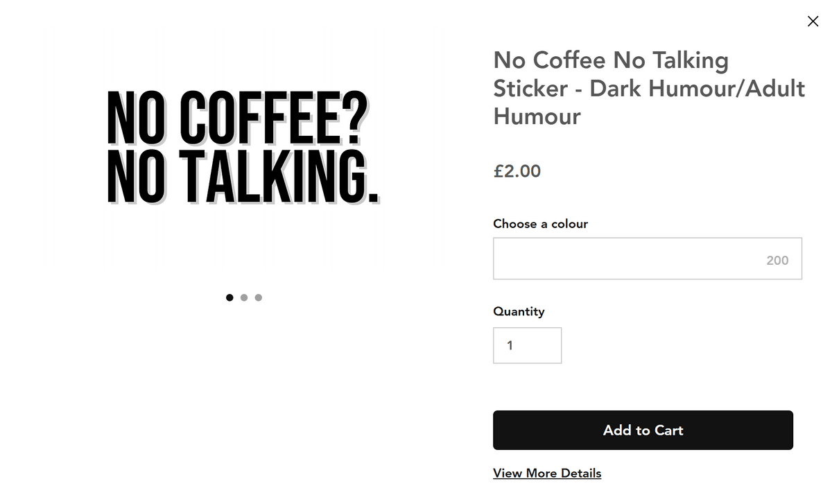Jump to the third carousel image dot
The height and width of the screenshot is (504, 832).
point(259,297)
